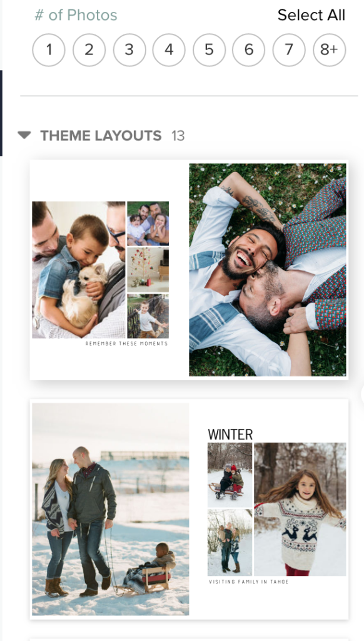This screenshot has width=364, height=641.
Task: Click the small Christmas tree photo
Action: [x=148, y=269]
